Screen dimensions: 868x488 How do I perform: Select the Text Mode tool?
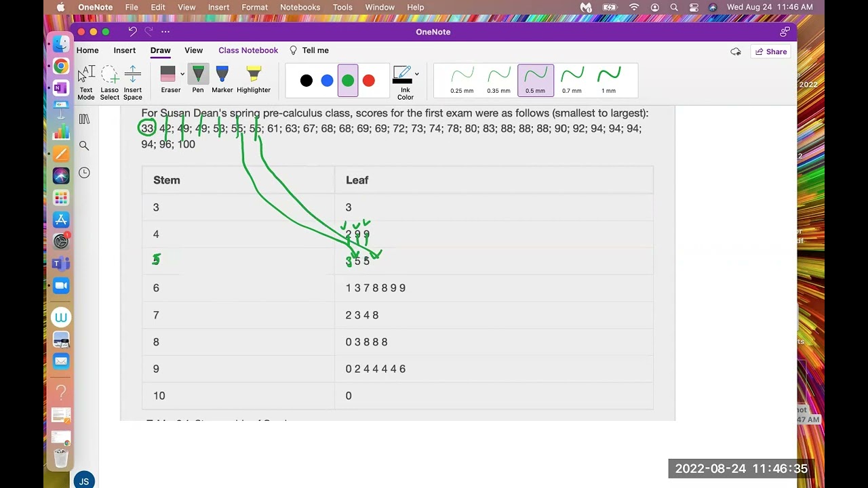click(x=86, y=83)
